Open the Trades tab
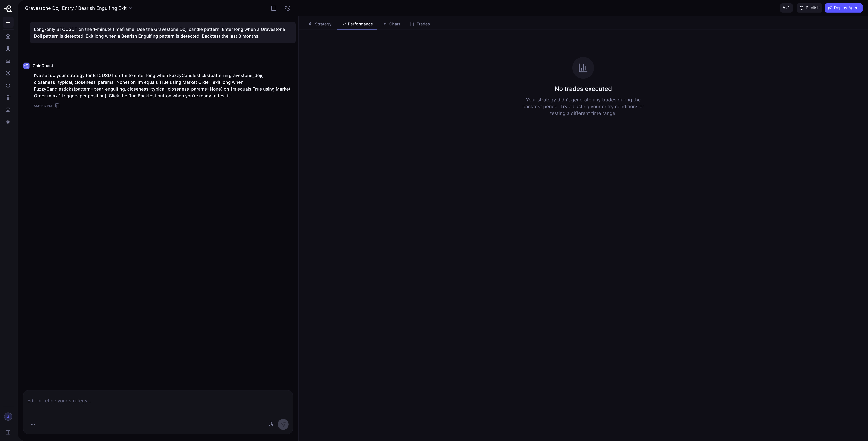This screenshot has width=868, height=441. coord(420,24)
